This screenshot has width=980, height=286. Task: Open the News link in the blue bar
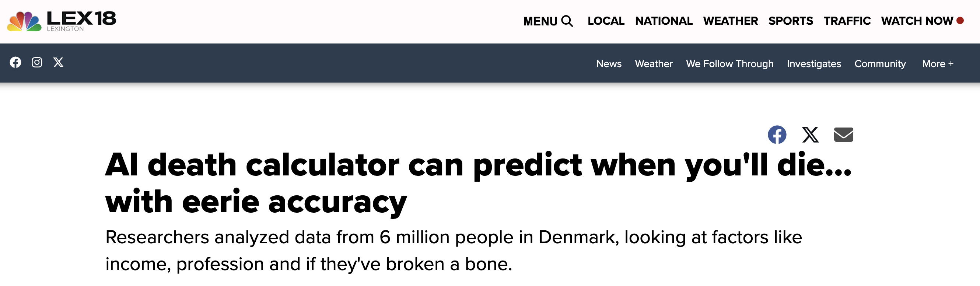pos(609,64)
